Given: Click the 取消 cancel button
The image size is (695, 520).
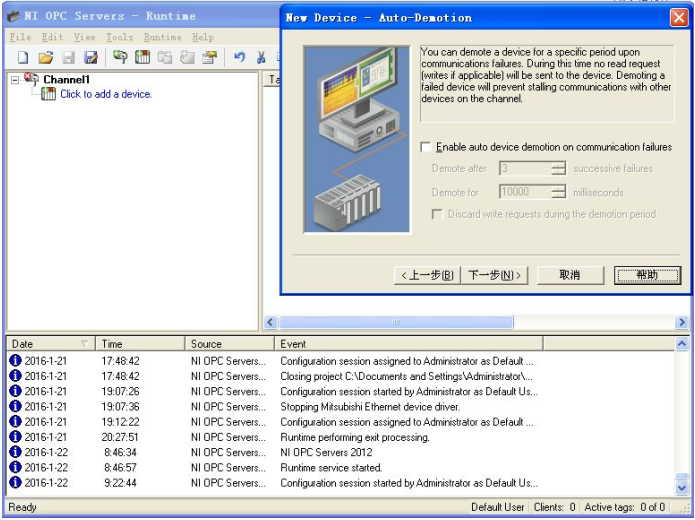Looking at the screenshot, I should click(x=570, y=275).
